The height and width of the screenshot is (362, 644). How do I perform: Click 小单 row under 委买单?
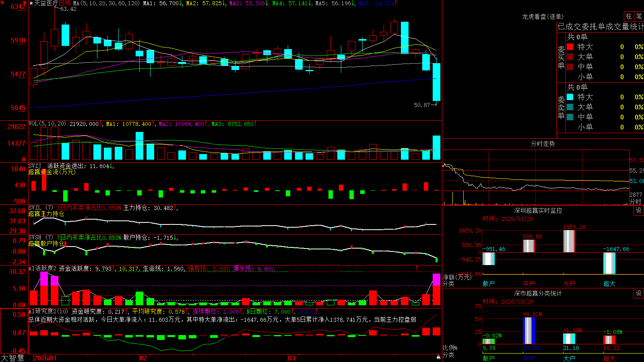click(605, 77)
